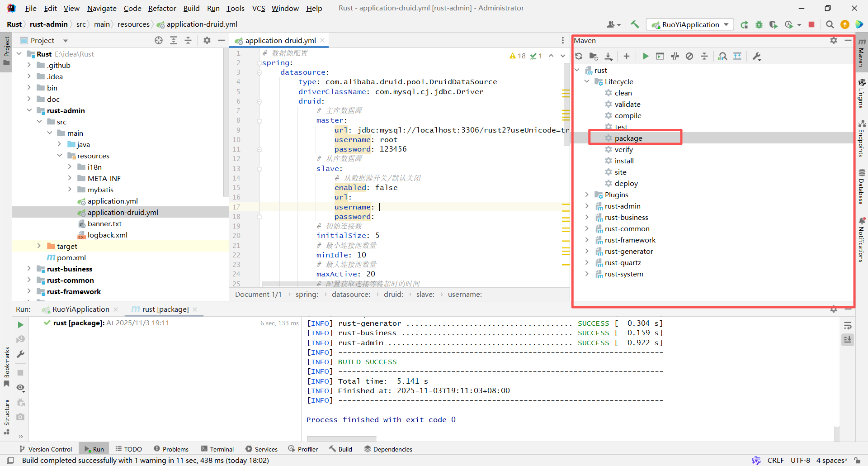Open the Refactor menu

pyautogui.click(x=162, y=8)
